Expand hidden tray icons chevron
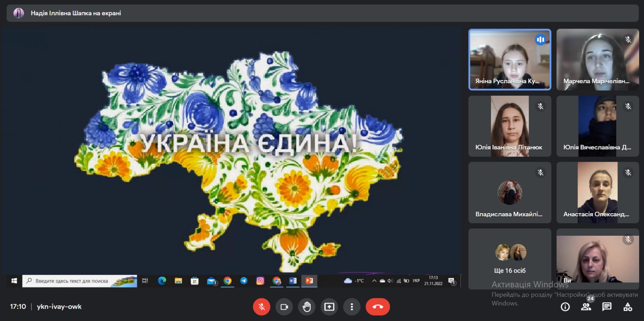The height and width of the screenshot is (321, 644). [x=374, y=281]
